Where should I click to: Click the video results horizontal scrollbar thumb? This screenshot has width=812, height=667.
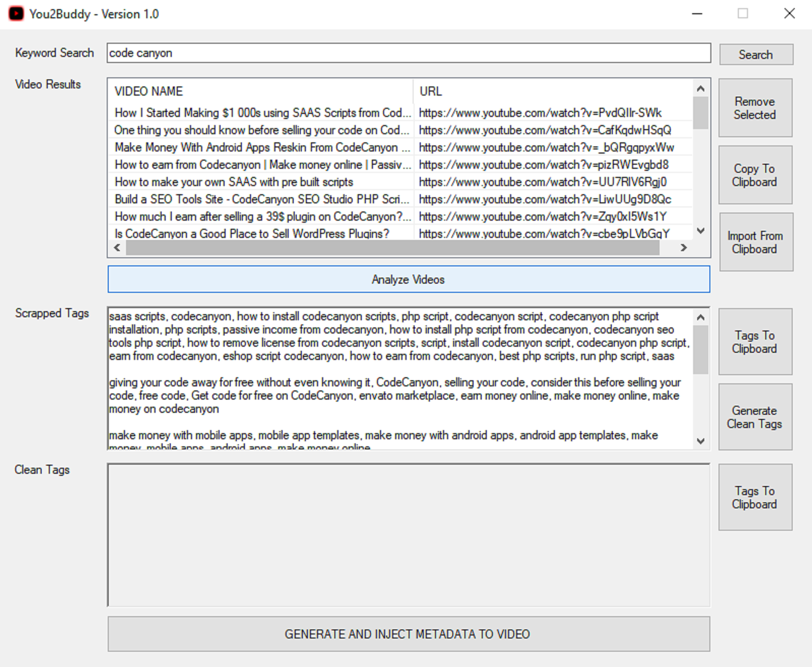393,248
